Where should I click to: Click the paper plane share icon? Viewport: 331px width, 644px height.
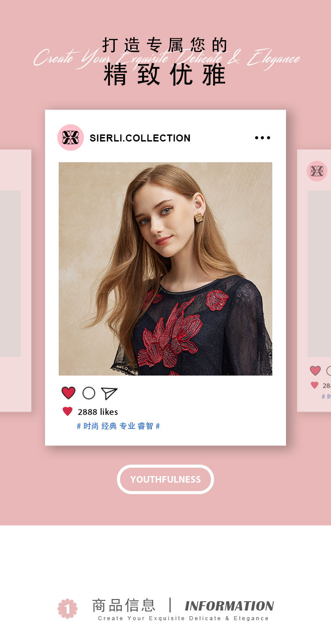point(109,393)
